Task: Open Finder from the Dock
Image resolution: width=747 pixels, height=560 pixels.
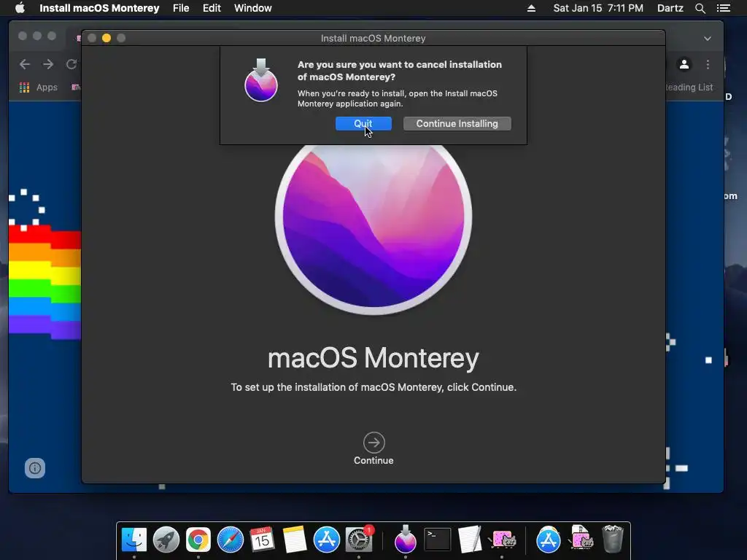Action: [134, 540]
